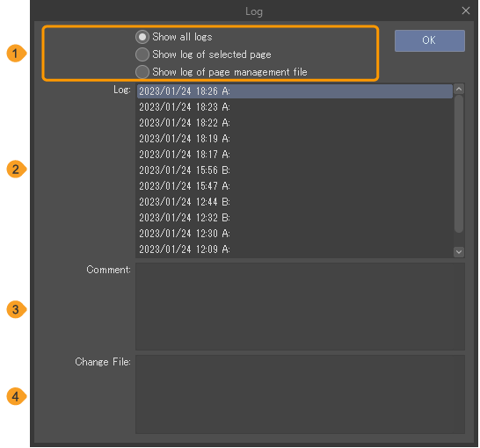
Task: Choose the 12:32 B log entry
Action: point(295,218)
